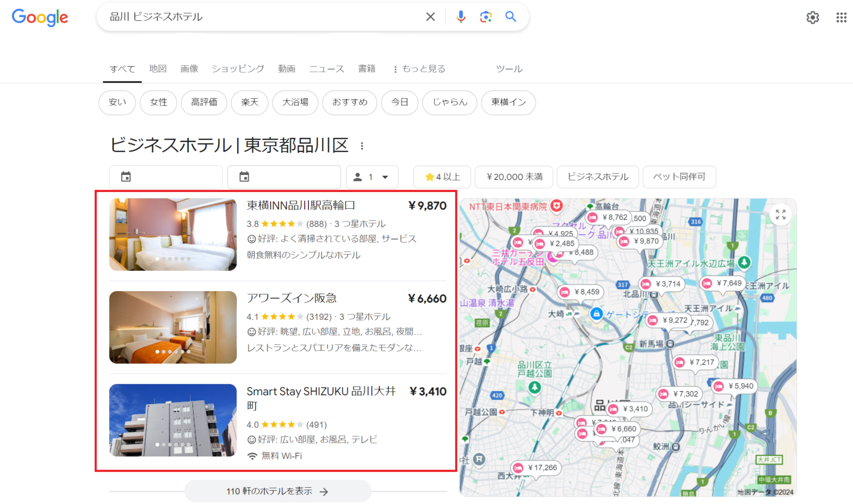This screenshot has width=853, height=504.
Task: Open the 書籍 tab
Action: pos(367,68)
